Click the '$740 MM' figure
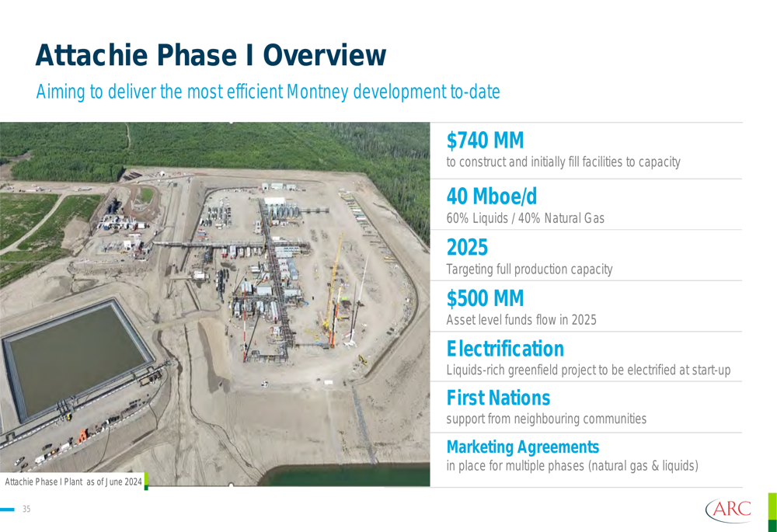777x532 pixels. (x=485, y=140)
